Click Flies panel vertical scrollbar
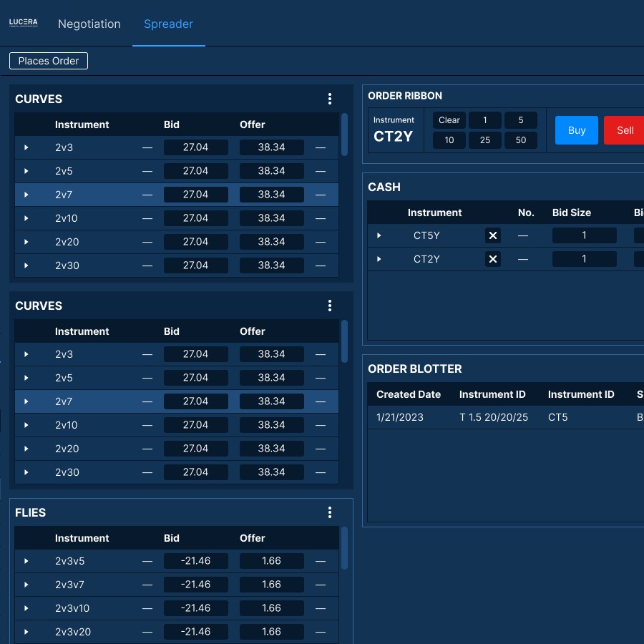Viewport: 644px width, 644px height. pyautogui.click(x=345, y=548)
